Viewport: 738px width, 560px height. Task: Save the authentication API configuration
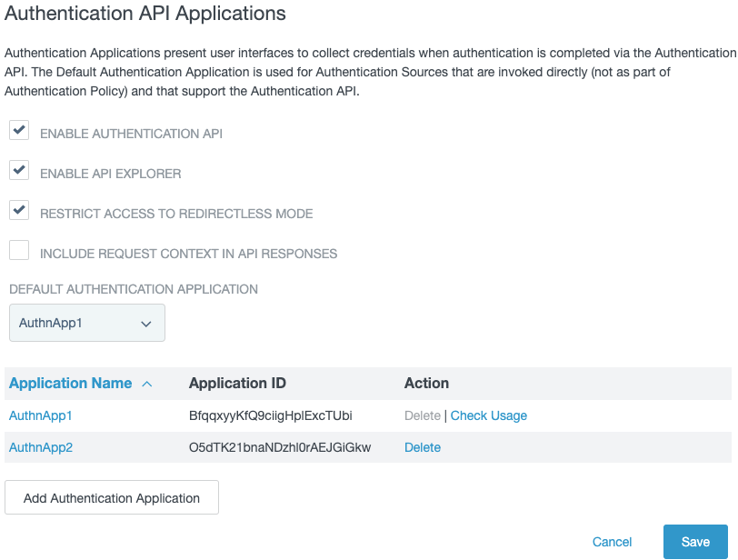pos(695,541)
